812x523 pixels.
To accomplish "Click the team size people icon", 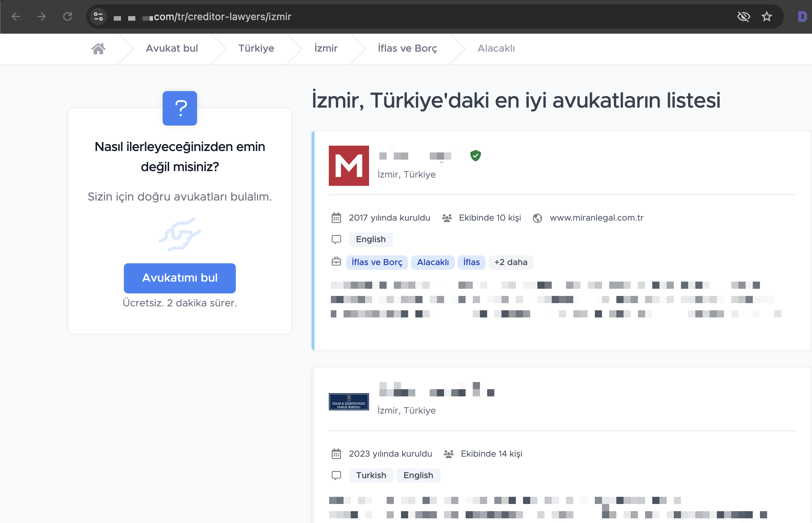I will pyautogui.click(x=447, y=217).
